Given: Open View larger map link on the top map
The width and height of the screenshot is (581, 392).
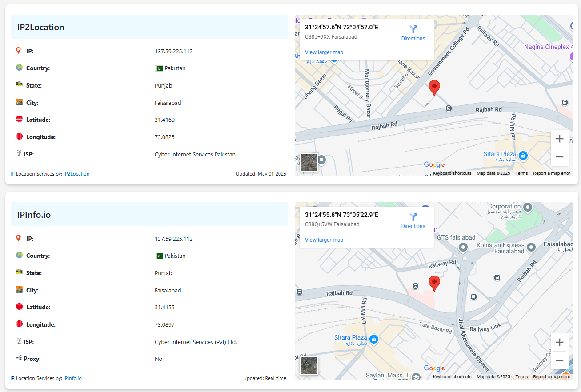Looking at the screenshot, I should tap(324, 52).
